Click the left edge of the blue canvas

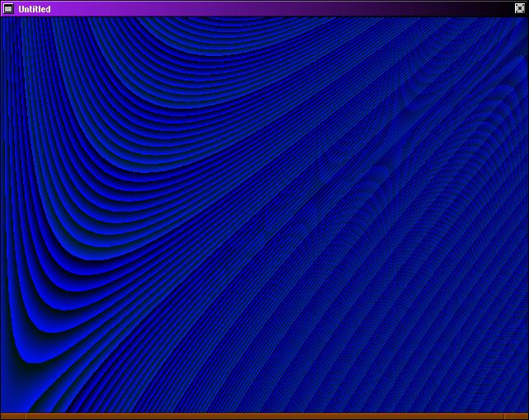click(x=2, y=214)
